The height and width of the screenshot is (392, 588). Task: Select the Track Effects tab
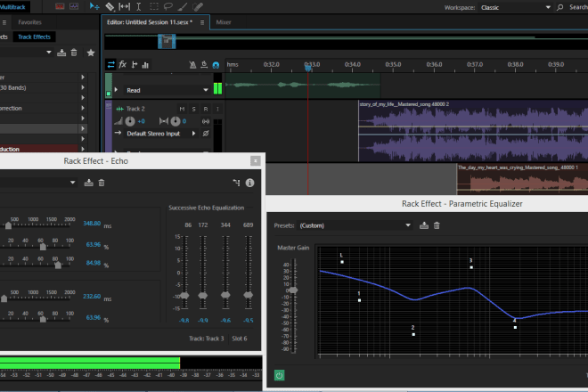34,37
